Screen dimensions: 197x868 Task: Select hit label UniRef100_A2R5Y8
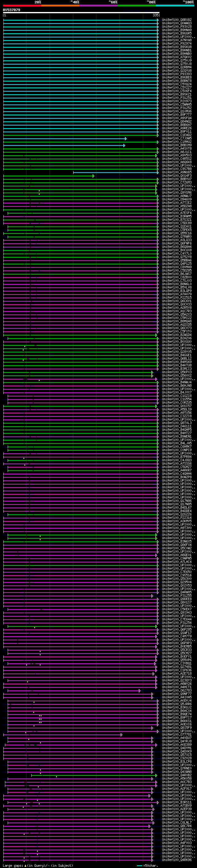coord(177,308)
